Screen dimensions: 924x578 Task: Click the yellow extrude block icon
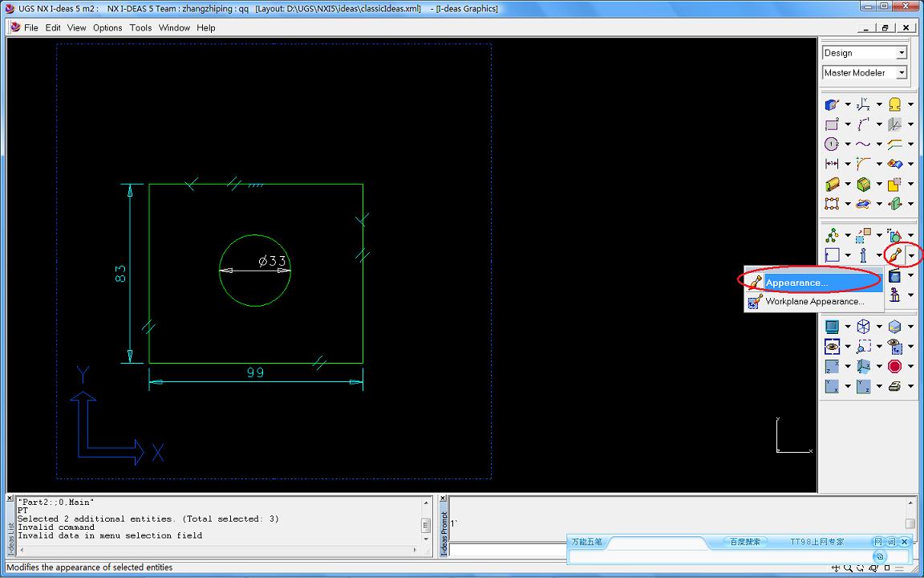coord(832,185)
